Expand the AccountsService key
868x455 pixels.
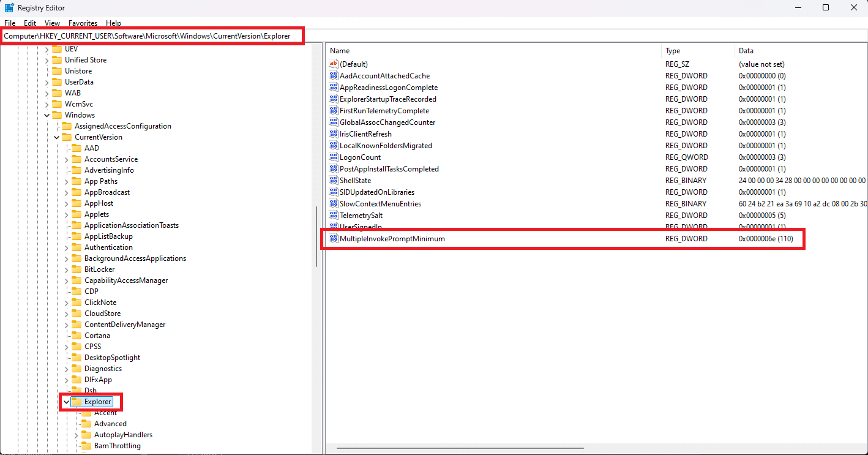click(67, 159)
